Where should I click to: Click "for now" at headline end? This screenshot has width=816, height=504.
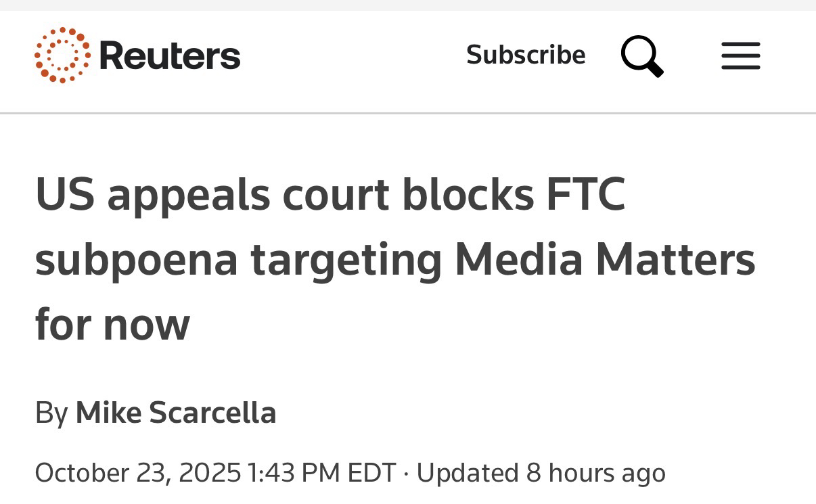112,324
